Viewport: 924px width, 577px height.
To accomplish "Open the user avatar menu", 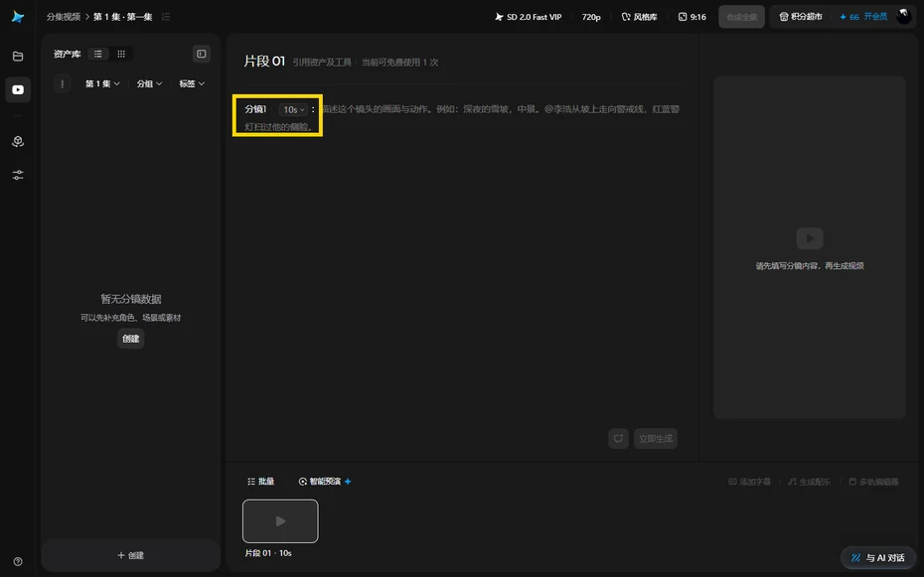I will pyautogui.click(x=904, y=17).
